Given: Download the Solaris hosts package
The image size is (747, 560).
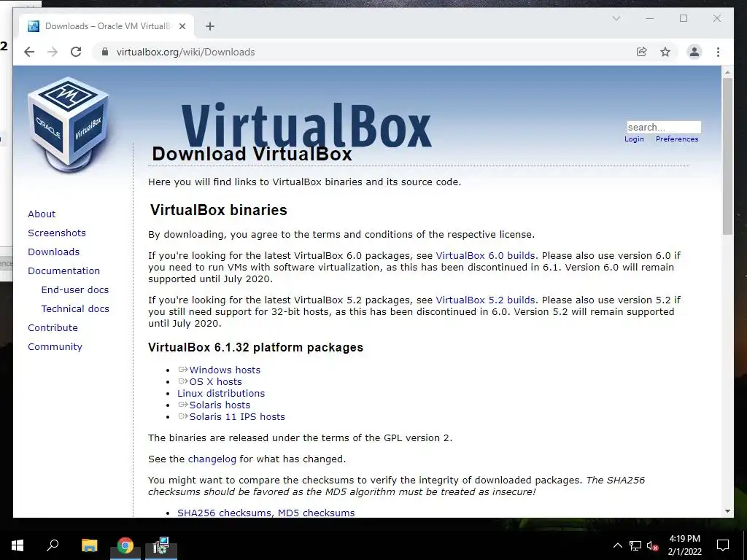Looking at the screenshot, I should [220, 405].
